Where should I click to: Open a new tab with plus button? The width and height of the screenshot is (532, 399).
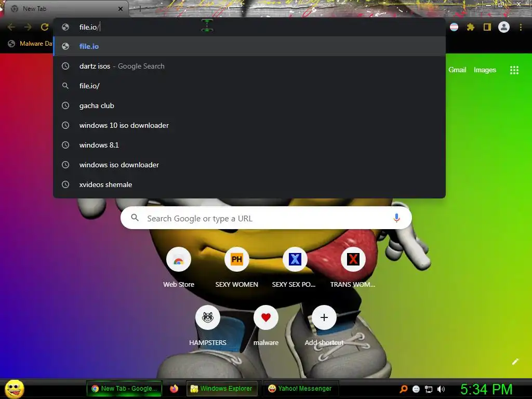(x=139, y=9)
